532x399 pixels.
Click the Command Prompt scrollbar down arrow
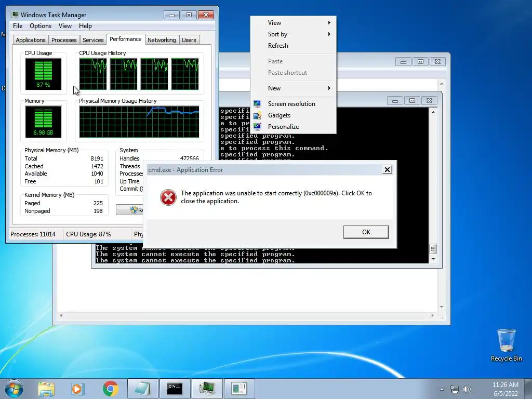(433, 259)
